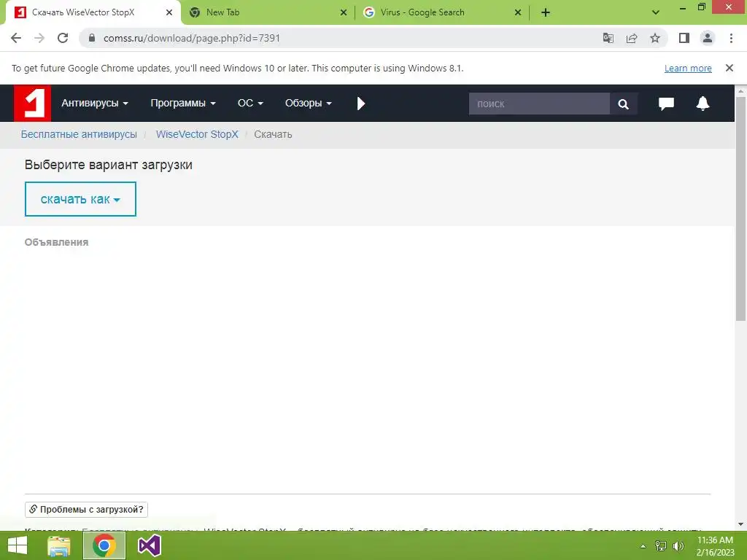Image resolution: width=747 pixels, height=560 pixels.
Task: Toggle Chrome side panel icon
Action: point(684,38)
